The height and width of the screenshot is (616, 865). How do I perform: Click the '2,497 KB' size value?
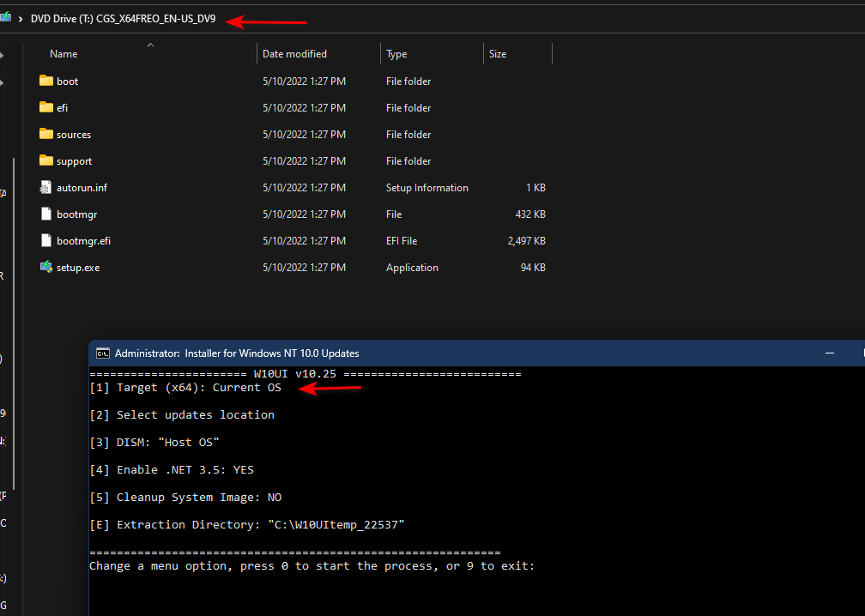pyautogui.click(x=527, y=241)
